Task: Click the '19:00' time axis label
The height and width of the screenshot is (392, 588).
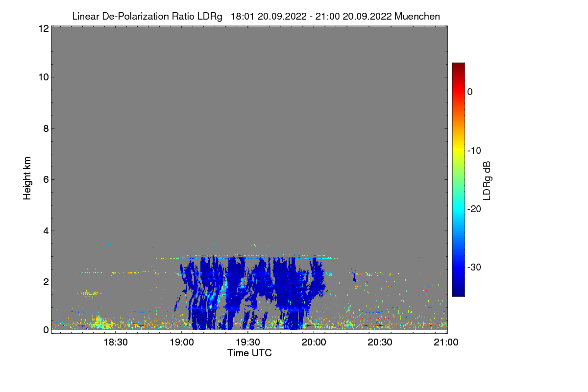Action: (x=182, y=342)
